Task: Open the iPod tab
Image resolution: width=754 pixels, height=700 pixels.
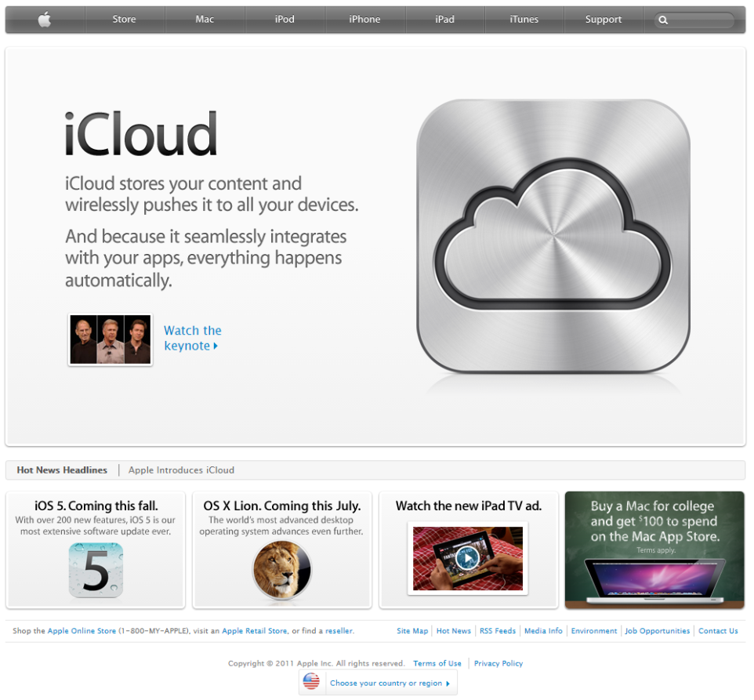Action: [285, 20]
